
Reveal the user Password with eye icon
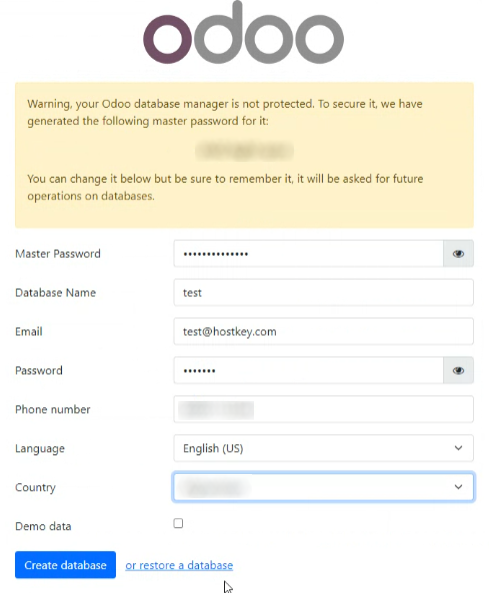click(458, 370)
